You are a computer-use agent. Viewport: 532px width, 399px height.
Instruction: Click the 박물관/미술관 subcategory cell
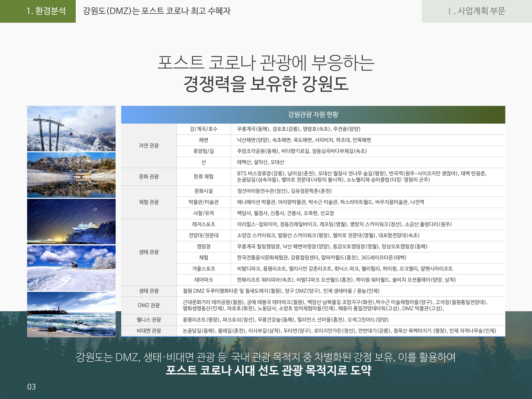pyautogui.click(x=203, y=202)
